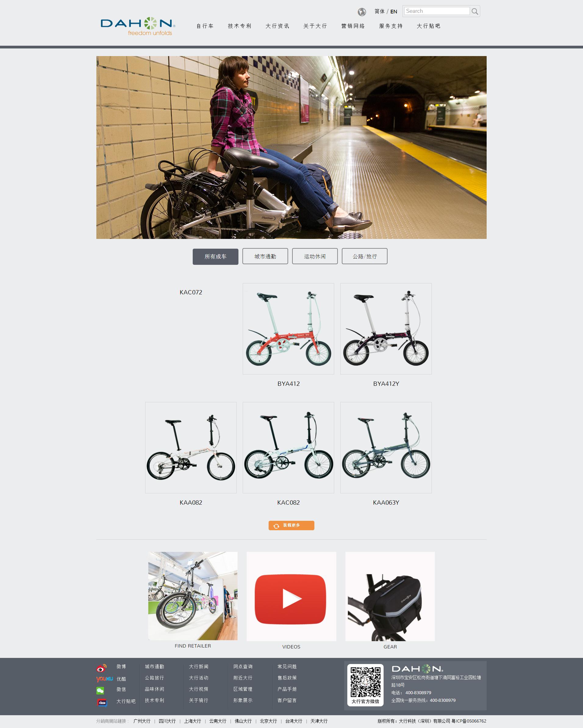This screenshot has width=583, height=728.
Task: Click the Search input field
Action: (x=437, y=11)
